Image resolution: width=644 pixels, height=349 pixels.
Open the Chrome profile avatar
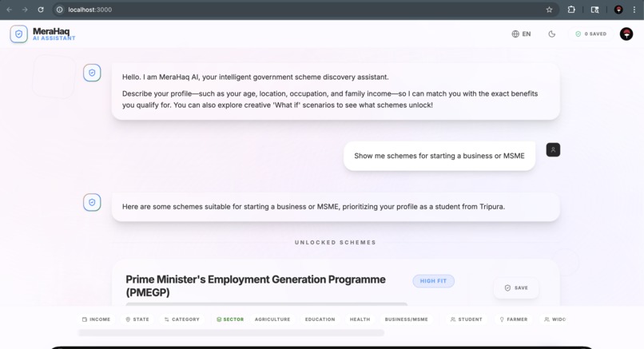pyautogui.click(x=618, y=10)
